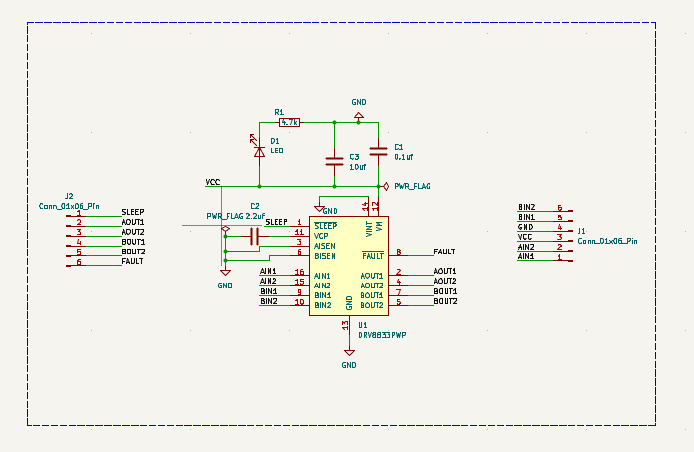Click the GND net label at J1 pin 4
694x452 pixels.
point(526,227)
